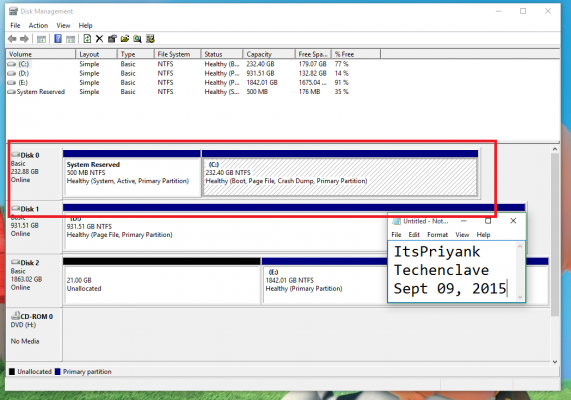Image resolution: width=571 pixels, height=400 pixels.
Task: Sort by the File System column header
Action: pyautogui.click(x=178, y=54)
